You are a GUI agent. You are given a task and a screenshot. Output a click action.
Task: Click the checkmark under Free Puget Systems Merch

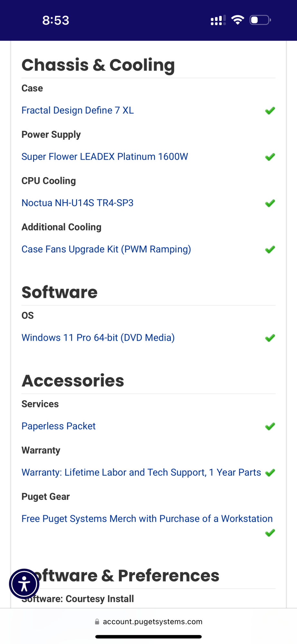coord(270,533)
